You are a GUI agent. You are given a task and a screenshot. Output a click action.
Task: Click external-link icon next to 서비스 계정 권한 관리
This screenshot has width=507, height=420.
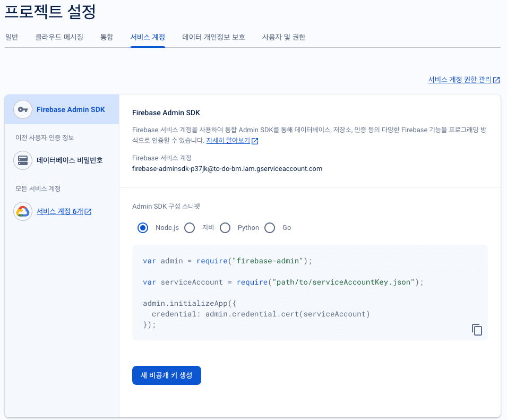point(496,80)
